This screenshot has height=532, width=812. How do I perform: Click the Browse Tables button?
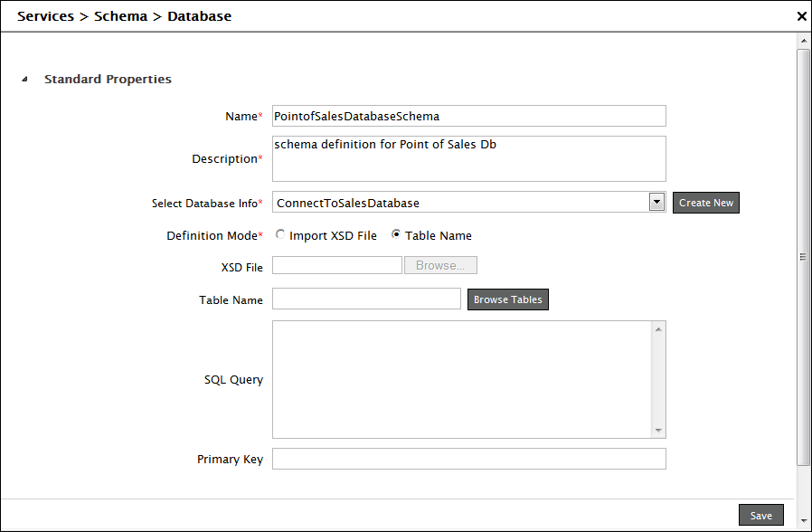[507, 299]
